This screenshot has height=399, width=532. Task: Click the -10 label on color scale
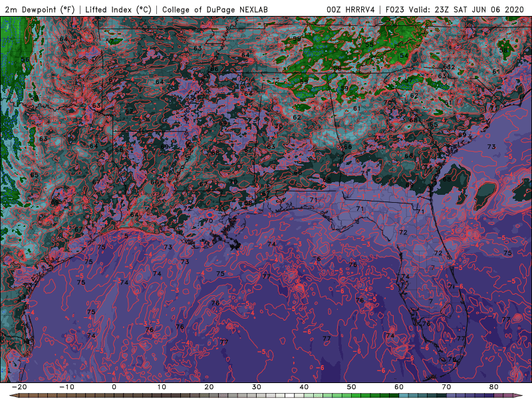pos(66,387)
